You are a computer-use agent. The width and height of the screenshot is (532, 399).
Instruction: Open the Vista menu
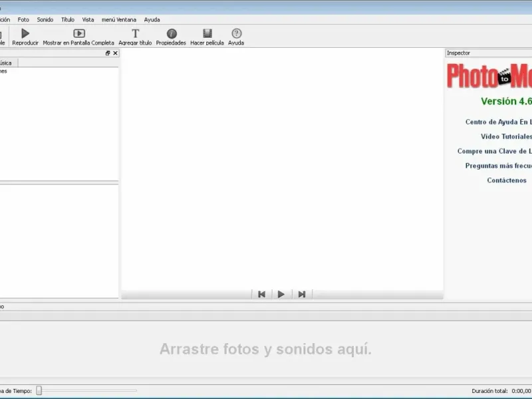tap(88, 20)
